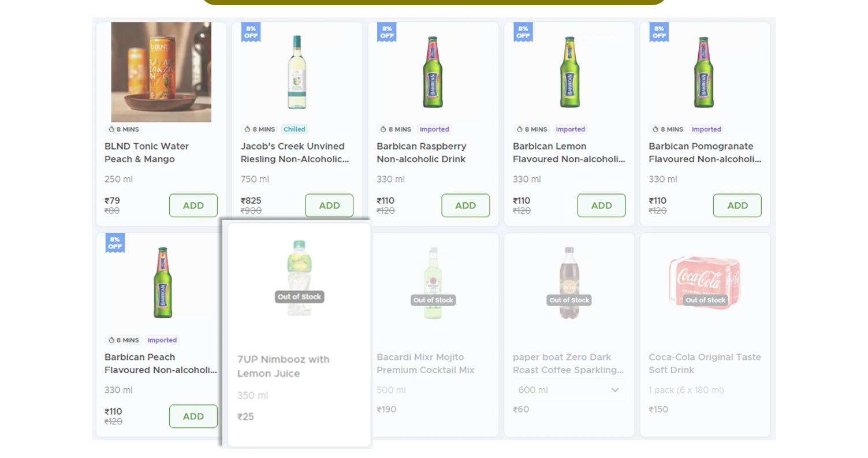Click the yellow banner at the top
868x458 pixels.
(434, 2)
